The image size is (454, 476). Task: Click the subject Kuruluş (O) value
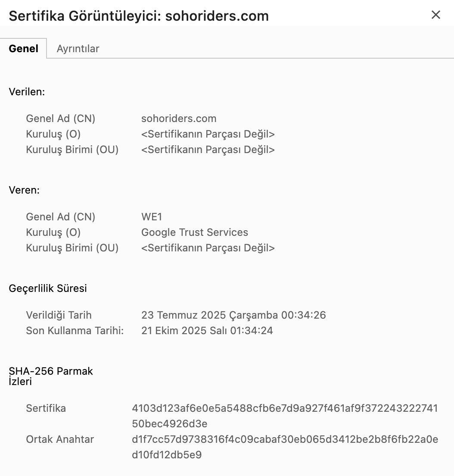[208, 134]
